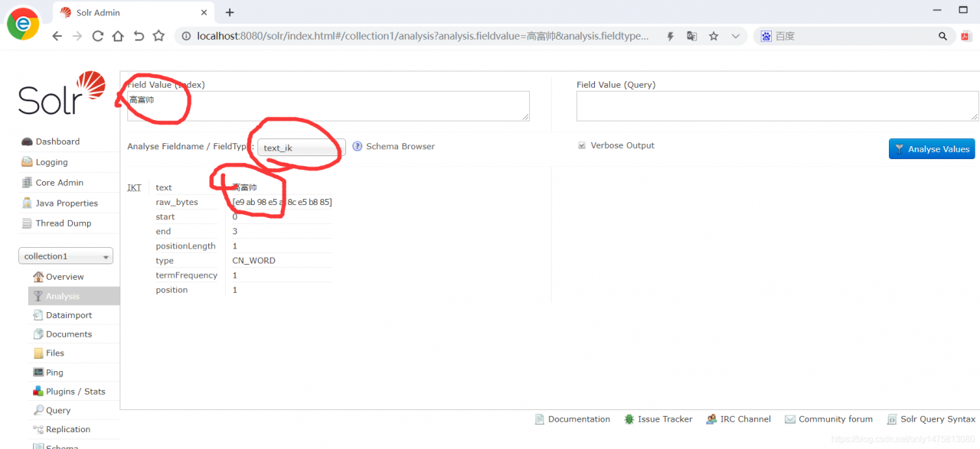
Task: Bookmark page with address bar star
Action: click(714, 36)
